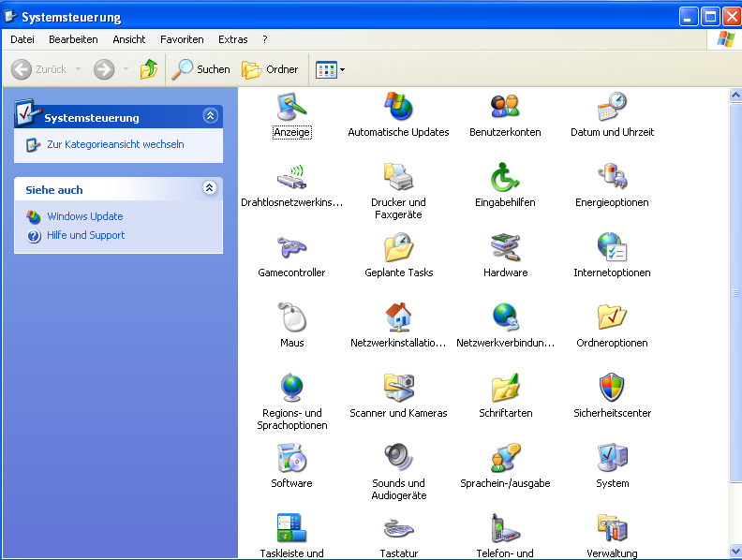Open the Netzwerkinstallation house icon
Viewport: 742px width, 560px height.
tap(398, 317)
